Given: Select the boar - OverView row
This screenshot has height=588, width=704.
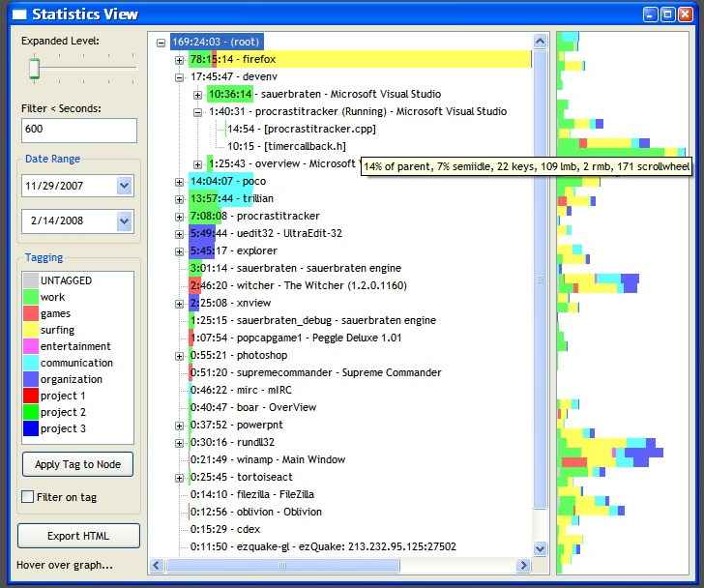Looking at the screenshot, I should tap(253, 407).
